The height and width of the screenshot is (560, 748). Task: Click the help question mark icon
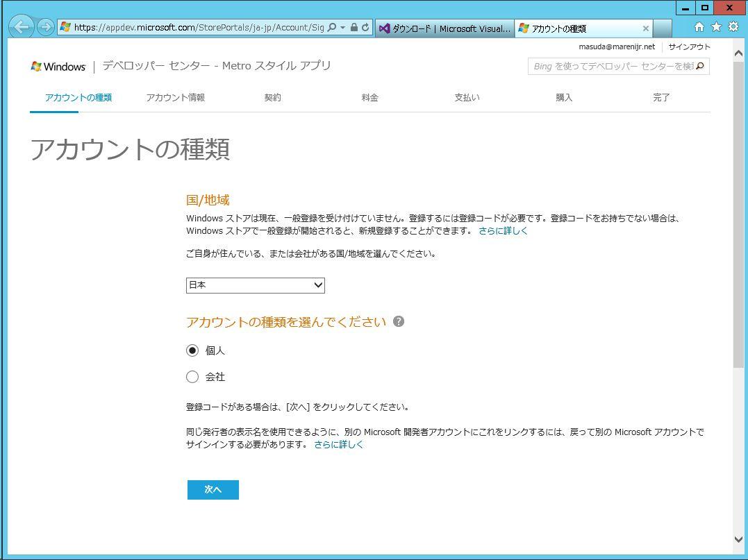(399, 322)
